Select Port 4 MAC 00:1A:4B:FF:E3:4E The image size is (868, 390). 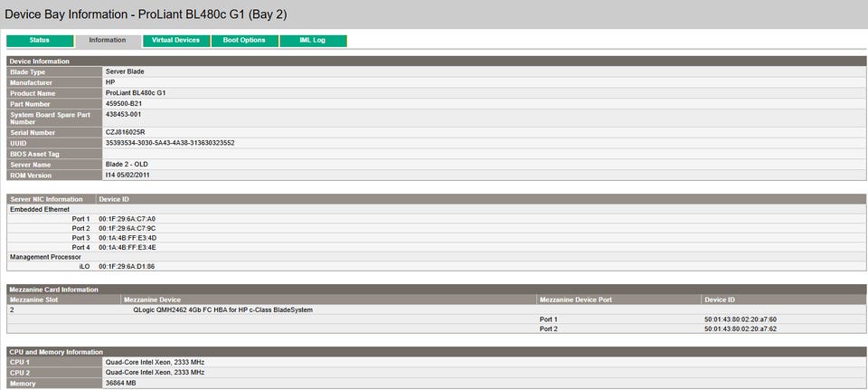click(127, 247)
